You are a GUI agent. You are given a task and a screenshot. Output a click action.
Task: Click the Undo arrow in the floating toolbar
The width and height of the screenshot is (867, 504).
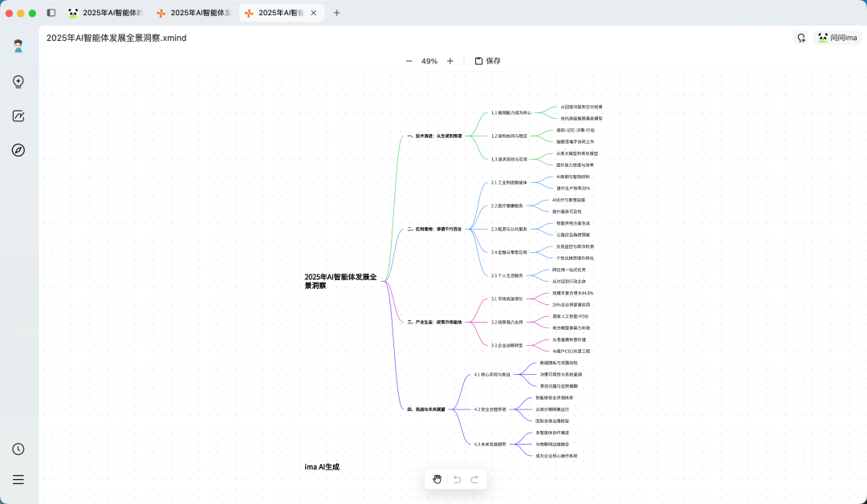coord(456,479)
